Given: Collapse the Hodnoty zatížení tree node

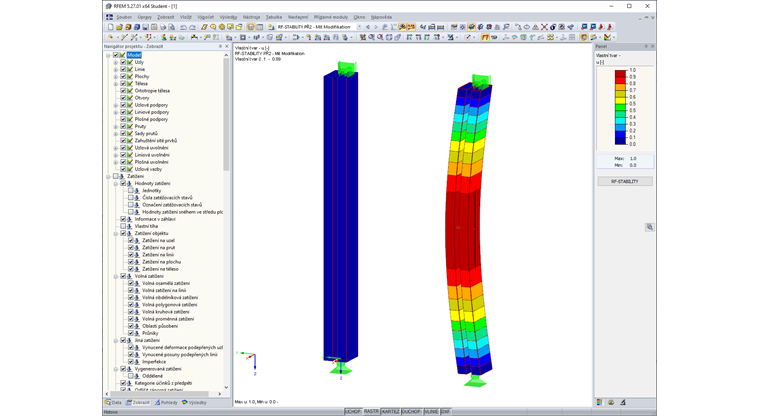Looking at the screenshot, I should pos(116,184).
